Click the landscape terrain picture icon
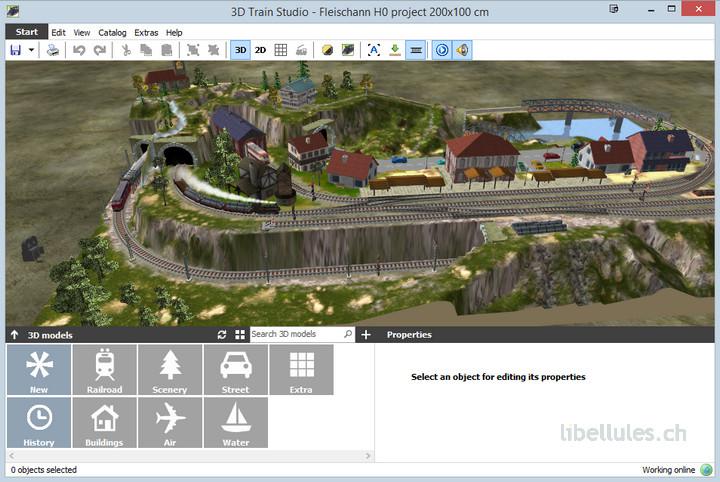 click(348, 50)
